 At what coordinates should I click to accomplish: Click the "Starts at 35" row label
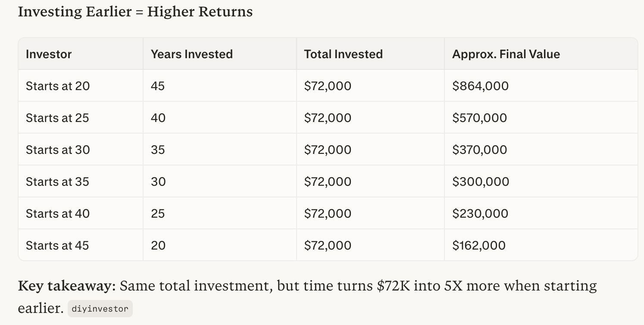tap(57, 182)
